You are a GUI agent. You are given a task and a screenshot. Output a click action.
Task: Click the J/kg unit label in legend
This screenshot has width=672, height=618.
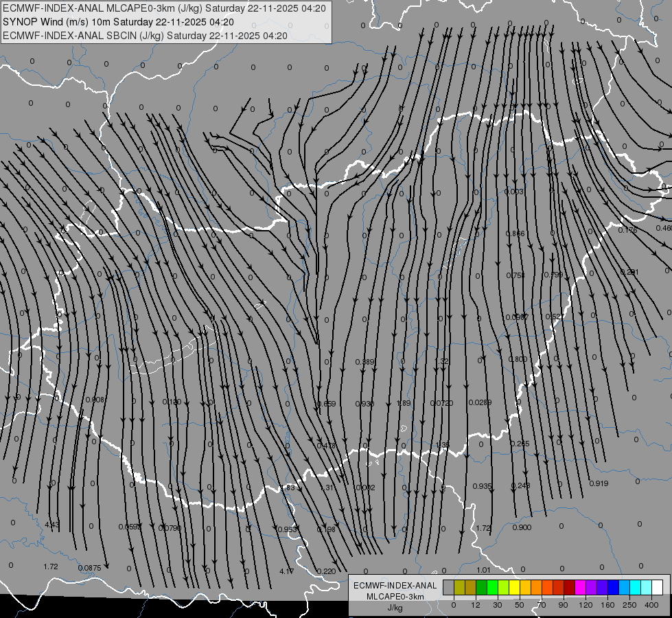click(395, 608)
